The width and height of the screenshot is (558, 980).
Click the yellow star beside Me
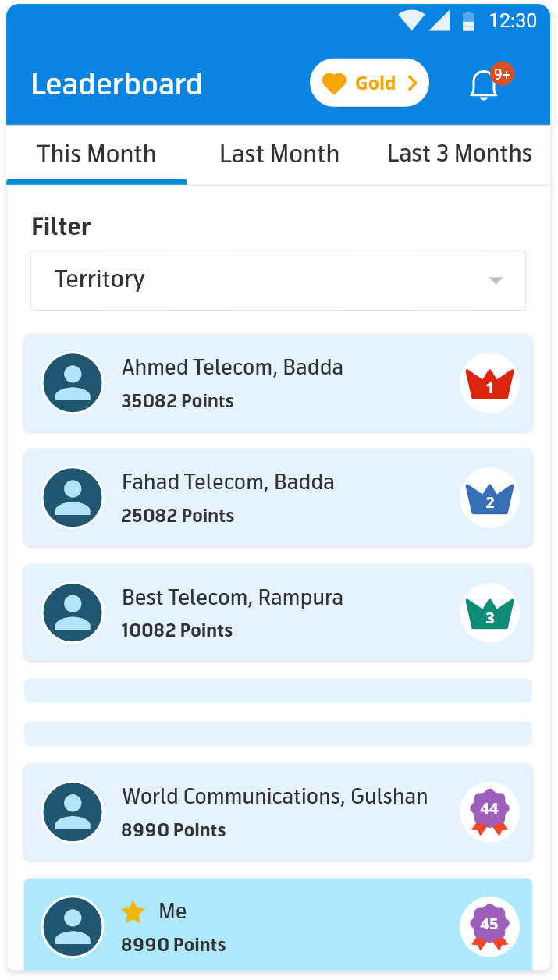pos(133,911)
